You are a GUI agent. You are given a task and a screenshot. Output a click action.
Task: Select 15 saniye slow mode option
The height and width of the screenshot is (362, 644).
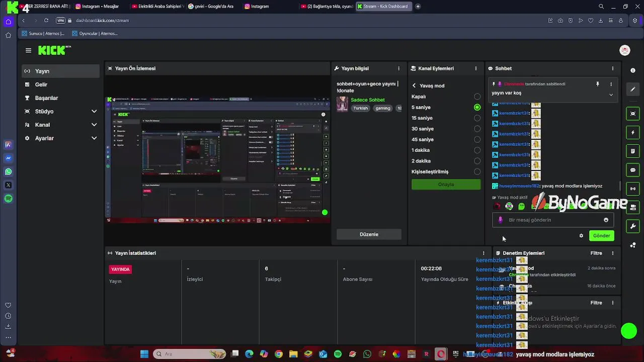[477, 118]
